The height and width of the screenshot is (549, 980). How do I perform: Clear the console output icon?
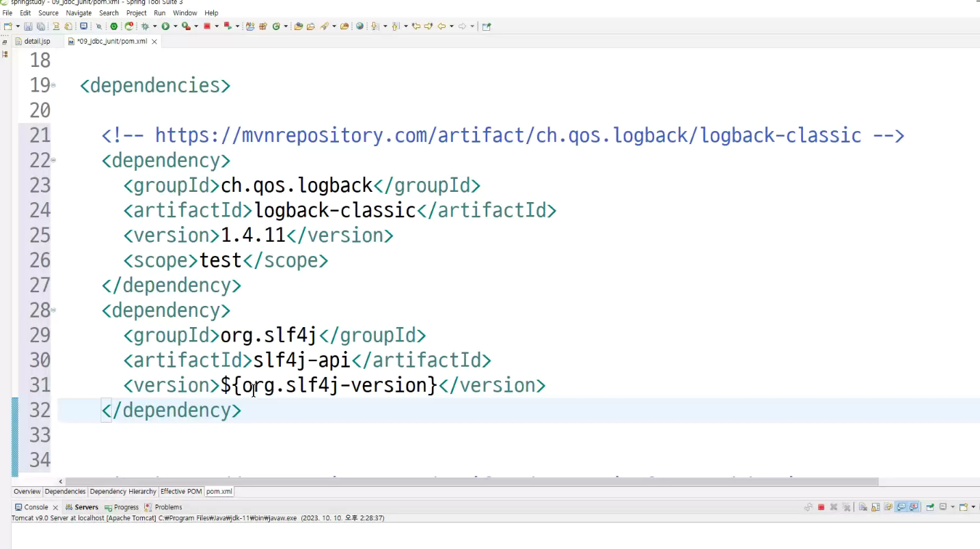863,507
